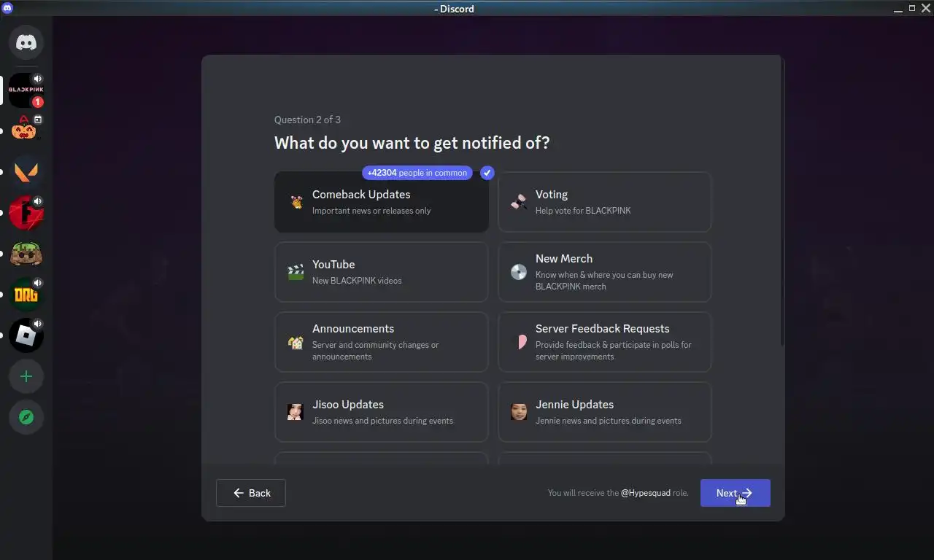This screenshot has height=560, width=934.
Task: Click the Comeback Updates emoji icon
Action: coord(296,202)
